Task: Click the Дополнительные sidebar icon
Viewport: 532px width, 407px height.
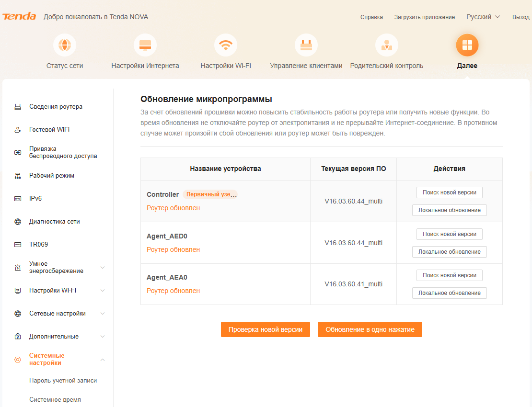Action: (18, 337)
